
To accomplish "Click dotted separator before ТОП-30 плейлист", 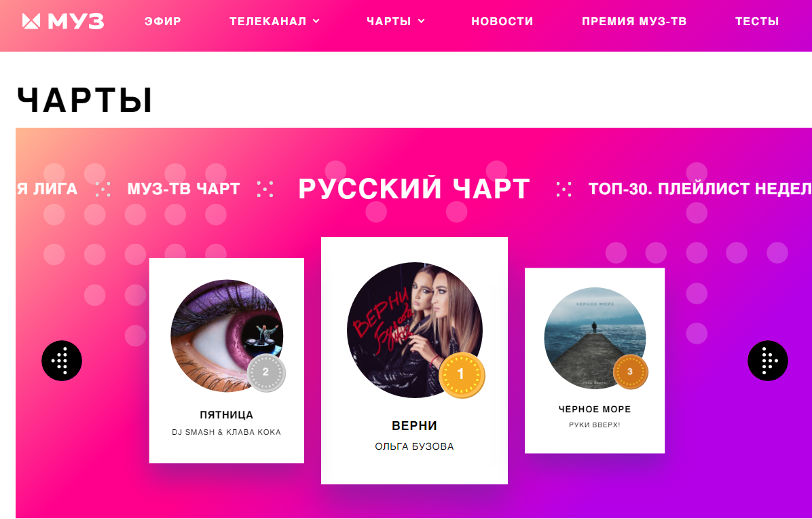I will tap(564, 189).
